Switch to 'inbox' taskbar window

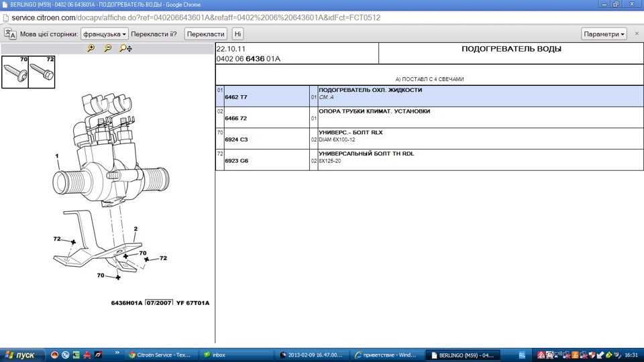[236, 355]
